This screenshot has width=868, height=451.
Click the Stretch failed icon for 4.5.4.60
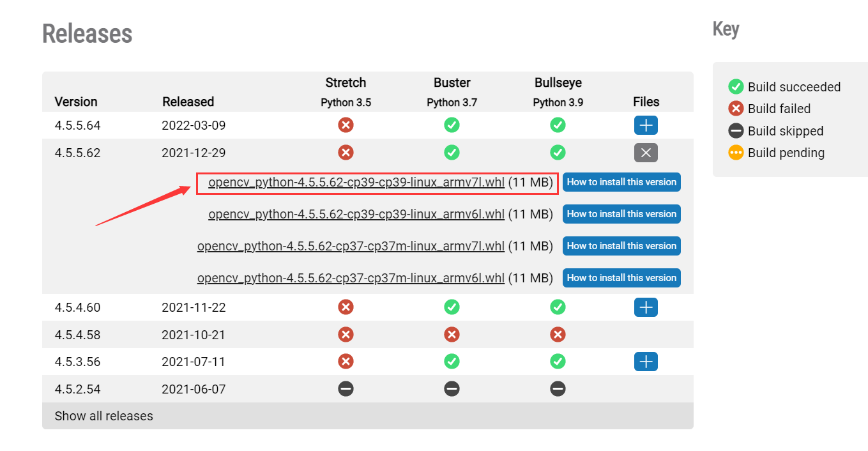[346, 307]
